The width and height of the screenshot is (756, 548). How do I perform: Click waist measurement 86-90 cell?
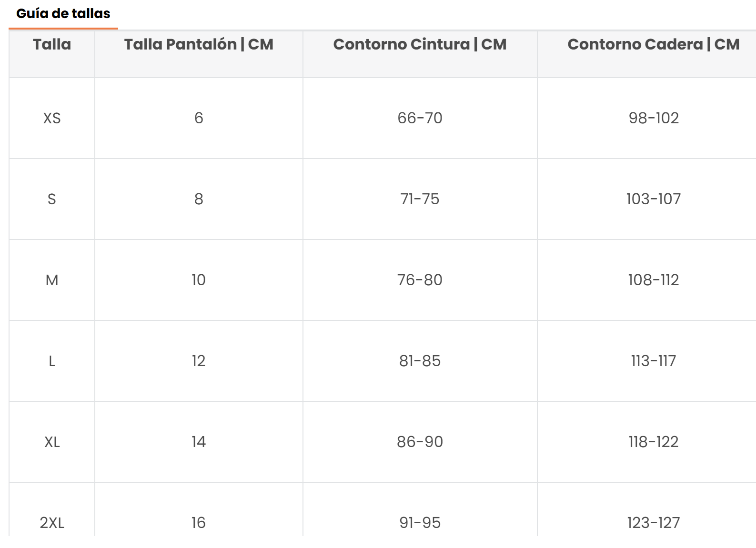[x=420, y=442]
